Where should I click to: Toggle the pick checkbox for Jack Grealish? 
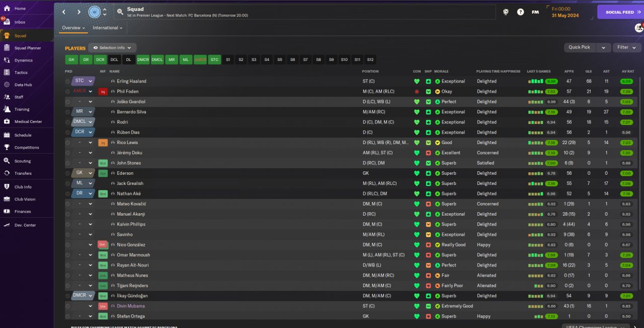pos(68,183)
